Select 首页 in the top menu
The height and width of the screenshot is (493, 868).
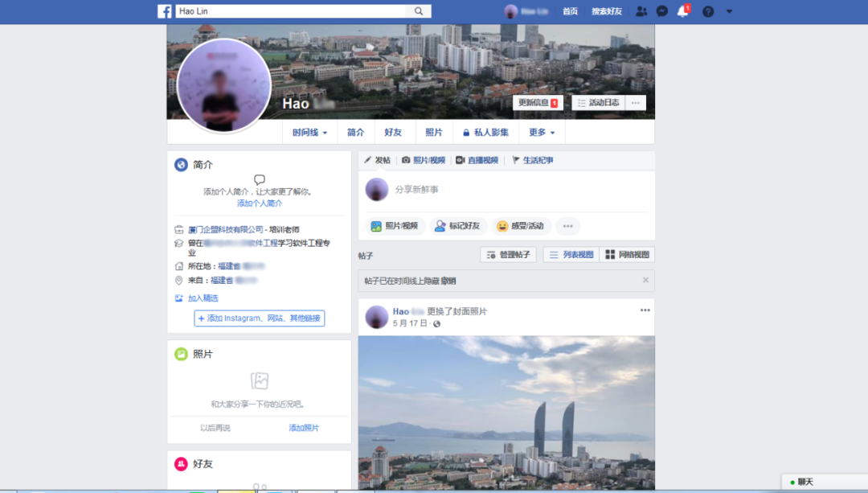(571, 10)
